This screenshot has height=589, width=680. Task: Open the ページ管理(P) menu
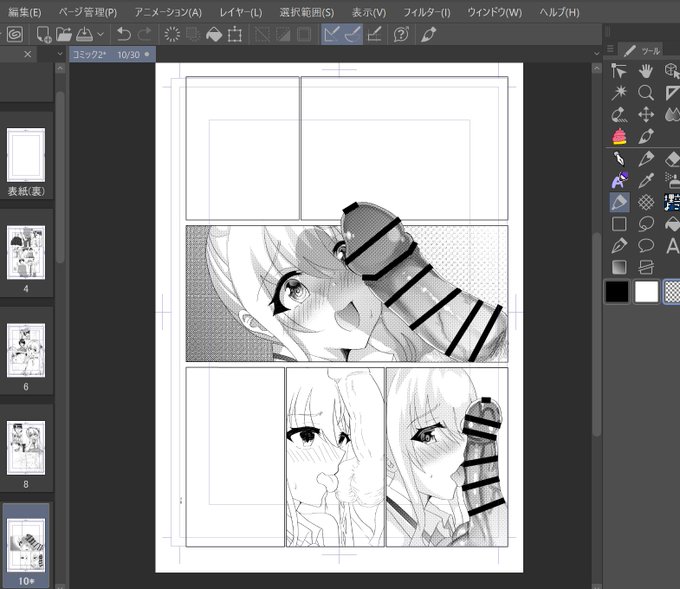(x=88, y=13)
